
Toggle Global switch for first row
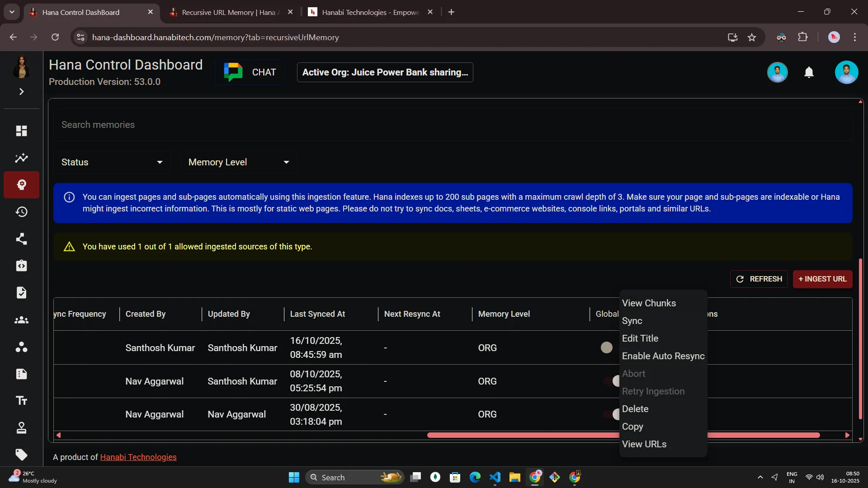(607, 347)
